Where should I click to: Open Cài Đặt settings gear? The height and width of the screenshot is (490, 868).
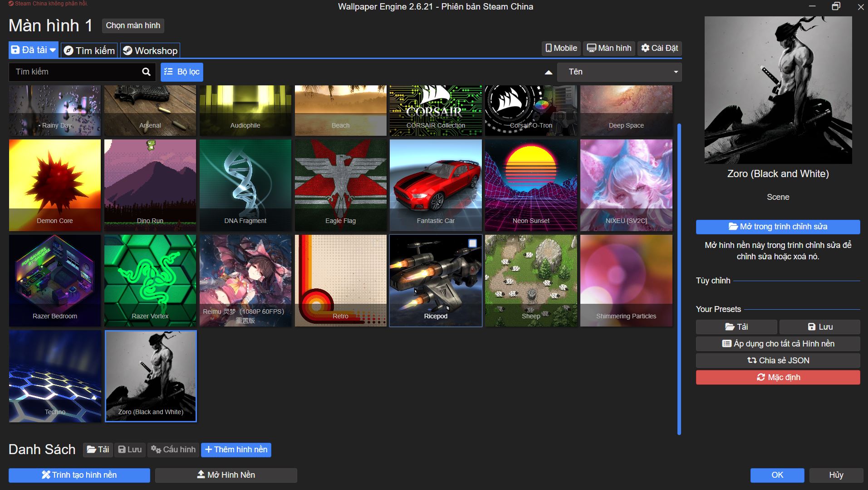pos(660,48)
